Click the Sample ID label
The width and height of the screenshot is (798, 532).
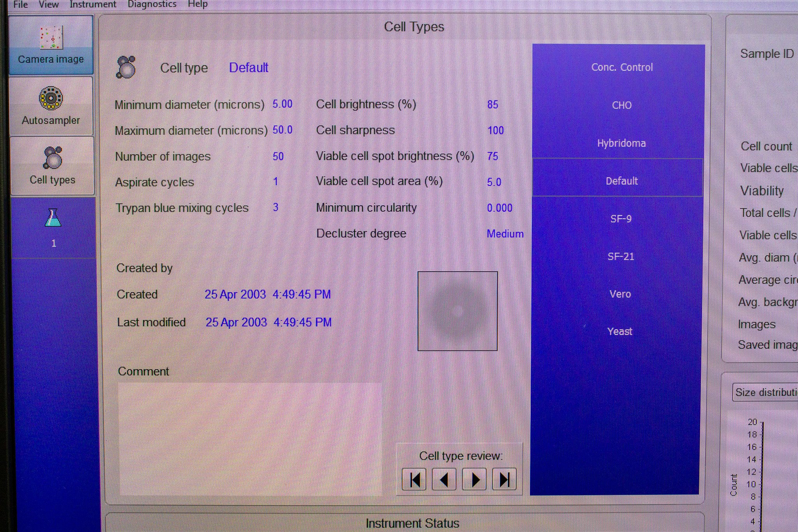[767, 54]
